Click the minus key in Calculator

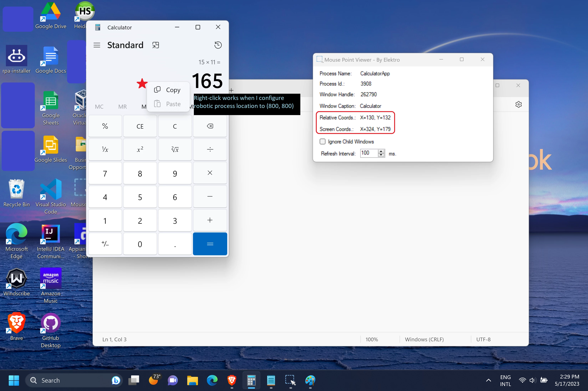point(210,197)
